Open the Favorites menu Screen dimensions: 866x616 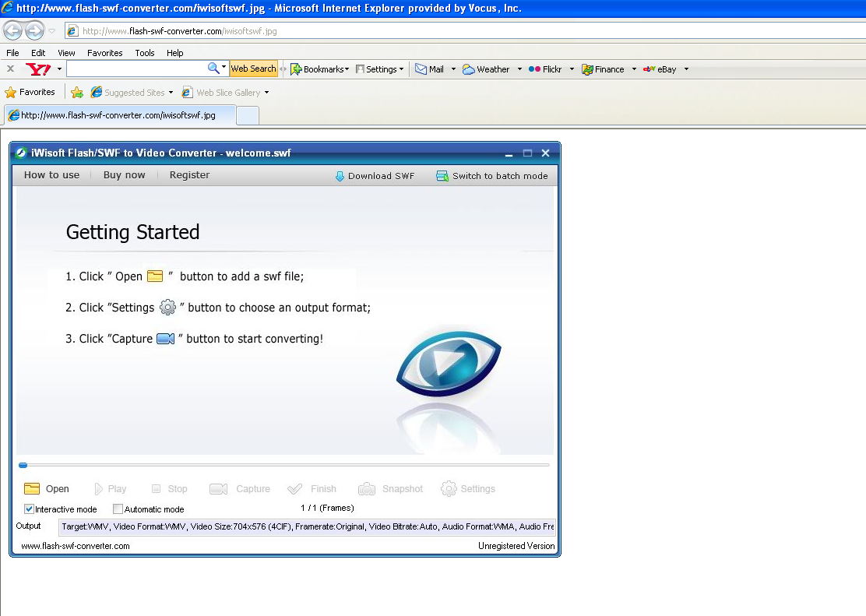105,53
